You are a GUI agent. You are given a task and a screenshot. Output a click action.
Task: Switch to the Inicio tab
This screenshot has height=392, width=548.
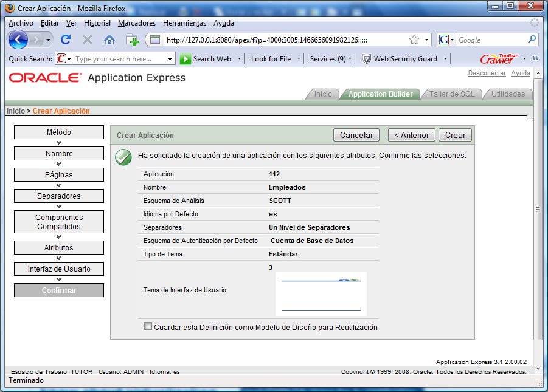tap(322, 94)
